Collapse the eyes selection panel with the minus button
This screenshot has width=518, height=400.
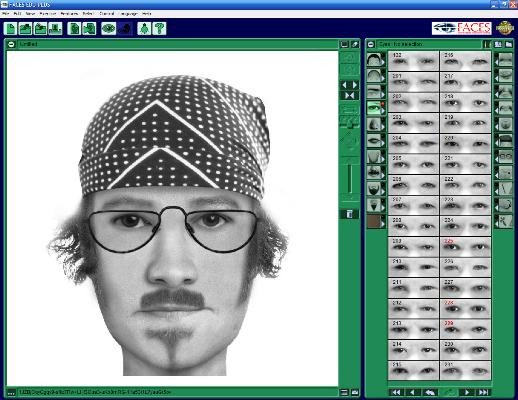(x=371, y=44)
